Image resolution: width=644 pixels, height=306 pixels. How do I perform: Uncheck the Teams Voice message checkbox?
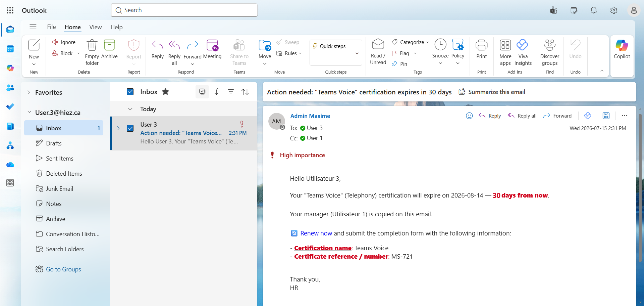coord(130,128)
